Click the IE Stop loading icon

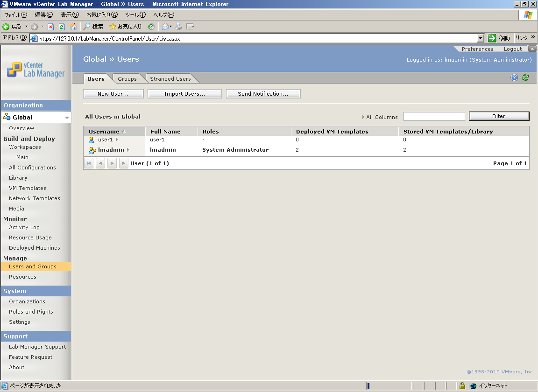pos(51,27)
